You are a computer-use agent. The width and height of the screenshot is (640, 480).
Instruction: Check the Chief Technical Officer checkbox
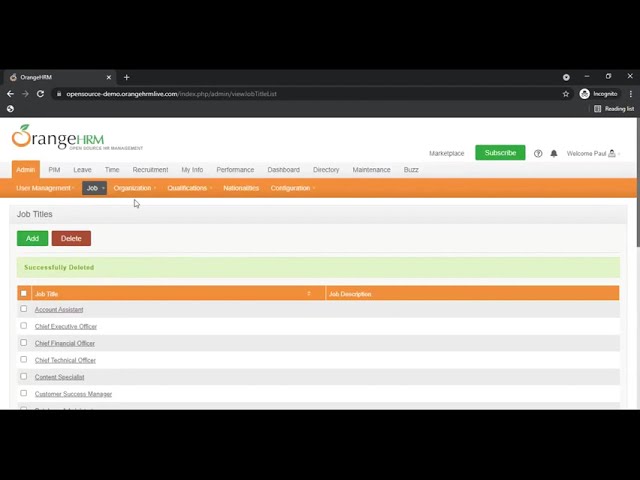point(24,360)
